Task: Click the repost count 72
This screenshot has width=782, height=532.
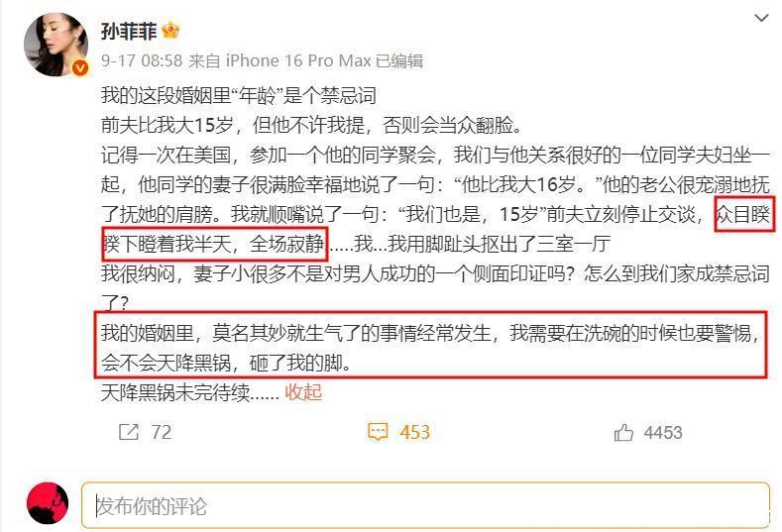Action: [162, 432]
